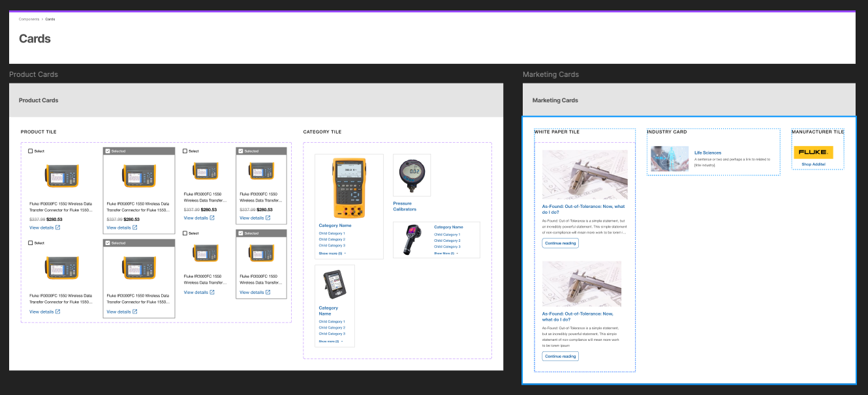This screenshot has width=868, height=395.
Task: Check the first Select checkbox
Action: (29, 151)
